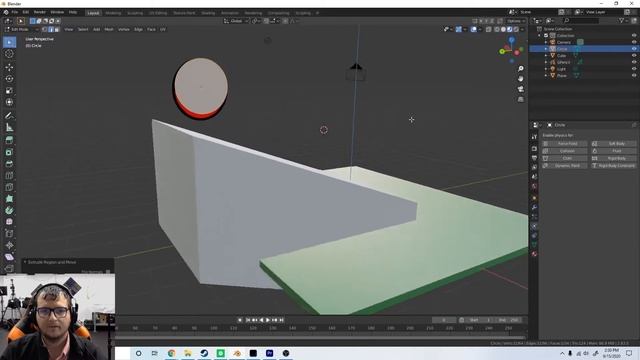Activate the Rotate tool
Image resolution: width=640 pixels, height=360 pixels.
pos(9,79)
